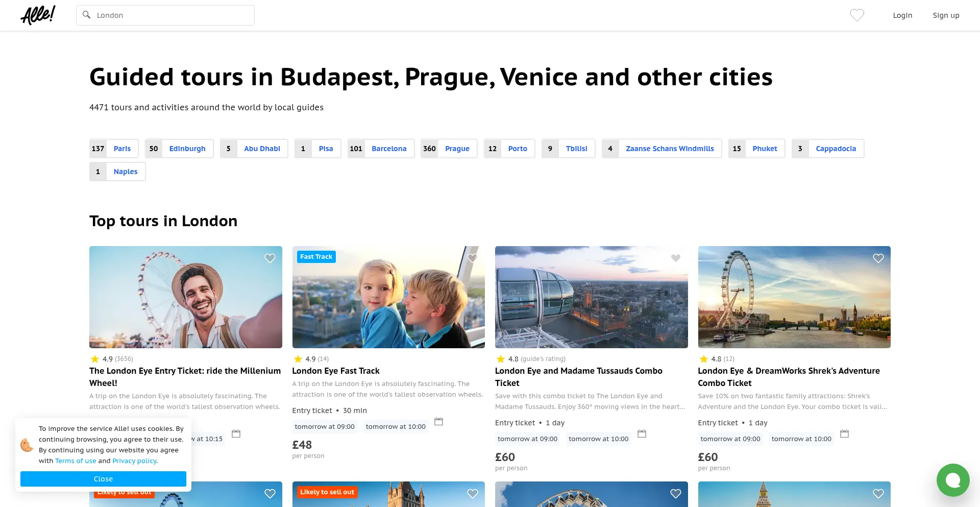Screen dimensions: 980x507
Task: Select the Paris city chip
Action: click(x=114, y=149)
